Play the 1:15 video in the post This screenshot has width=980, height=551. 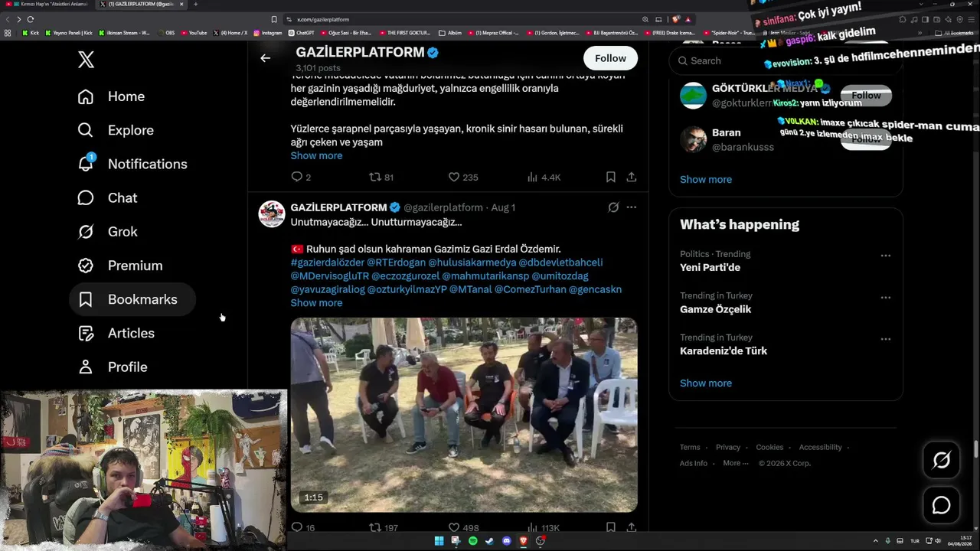click(464, 415)
